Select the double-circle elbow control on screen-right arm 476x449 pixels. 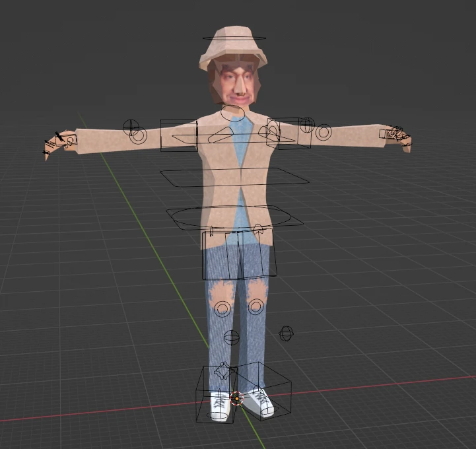[323, 132]
